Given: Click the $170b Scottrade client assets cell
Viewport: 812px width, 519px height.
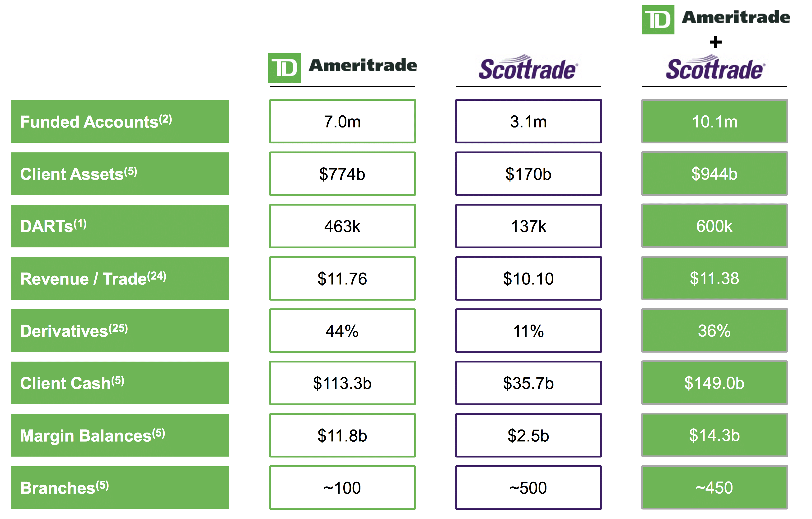Looking at the screenshot, I should (528, 174).
